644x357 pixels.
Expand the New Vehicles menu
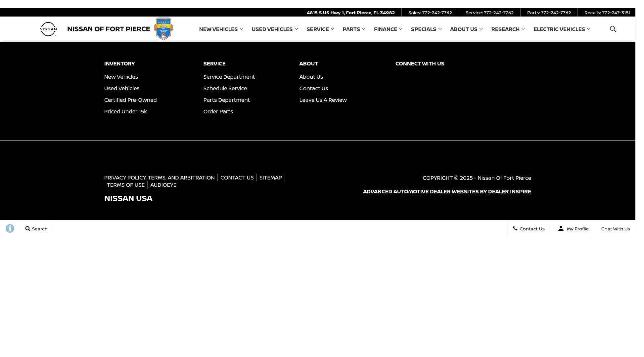coord(221,29)
